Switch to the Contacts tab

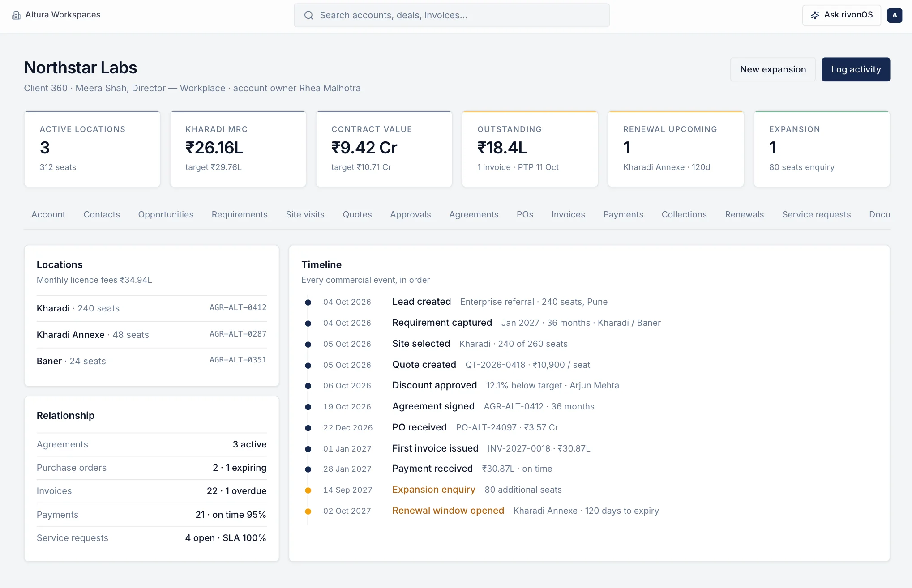(102, 214)
